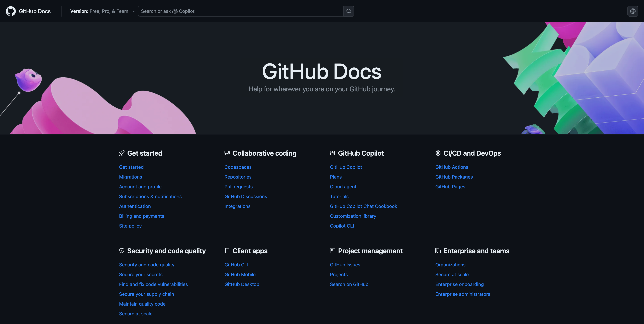Open the Pull requests docs
644x324 pixels.
(239, 187)
